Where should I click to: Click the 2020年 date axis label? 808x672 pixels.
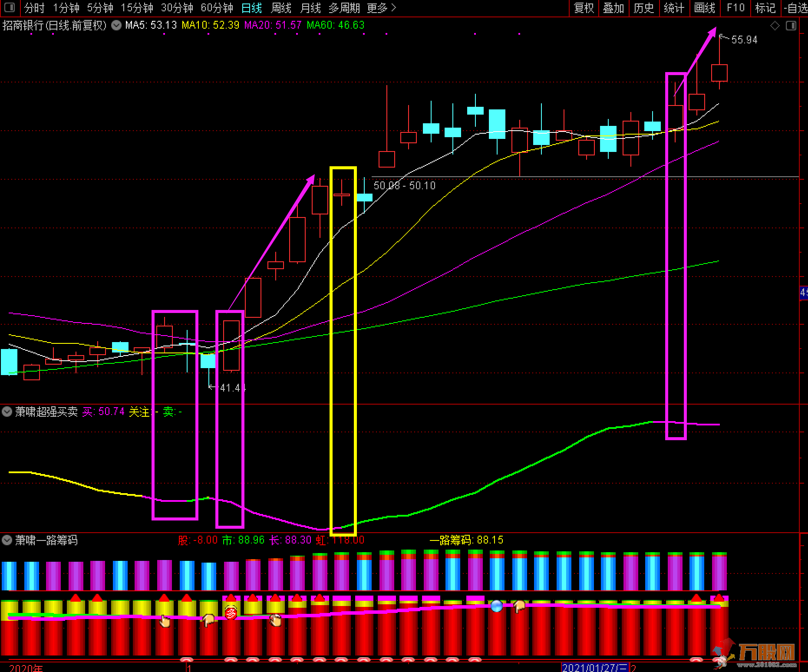pos(26,668)
